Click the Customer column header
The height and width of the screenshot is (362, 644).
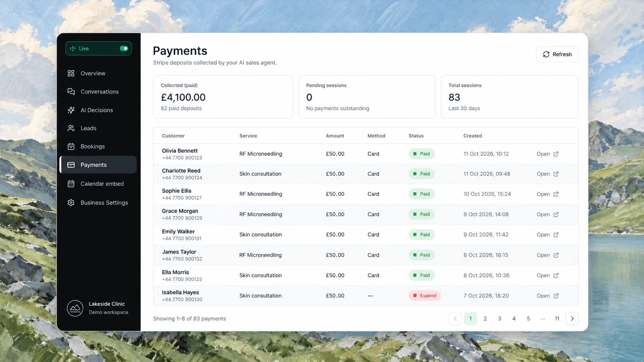pyautogui.click(x=173, y=136)
